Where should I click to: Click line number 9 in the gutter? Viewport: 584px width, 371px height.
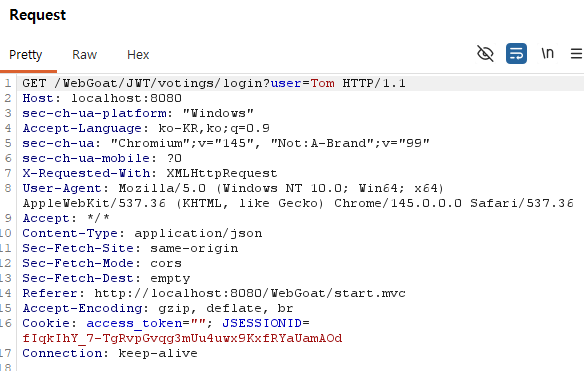point(8,218)
